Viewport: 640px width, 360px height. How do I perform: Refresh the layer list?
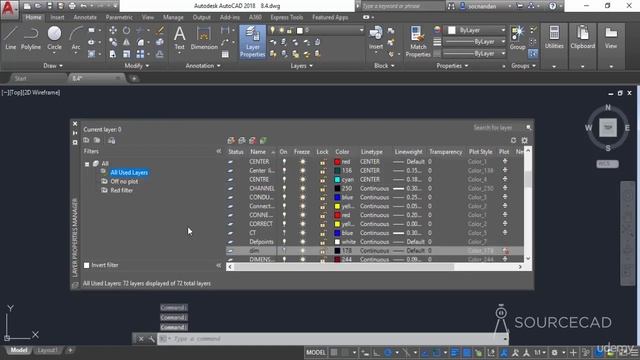pos(513,140)
